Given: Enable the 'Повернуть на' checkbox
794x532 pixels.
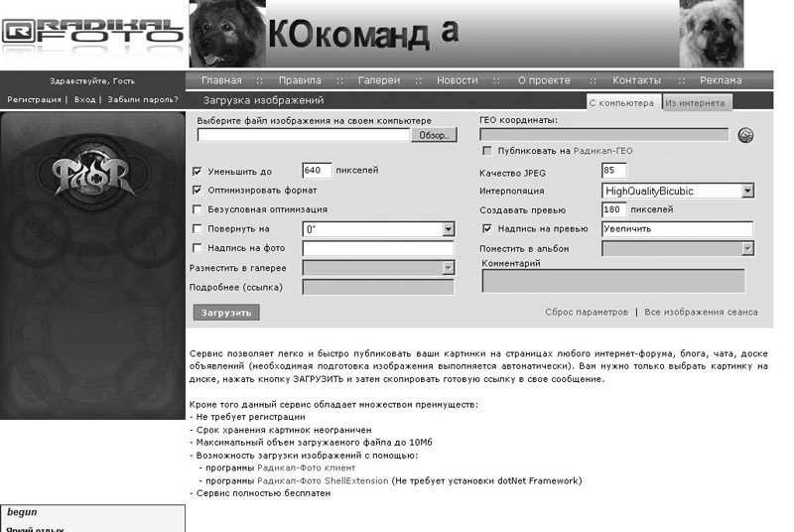Looking at the screenshot, I should point(197,229).
